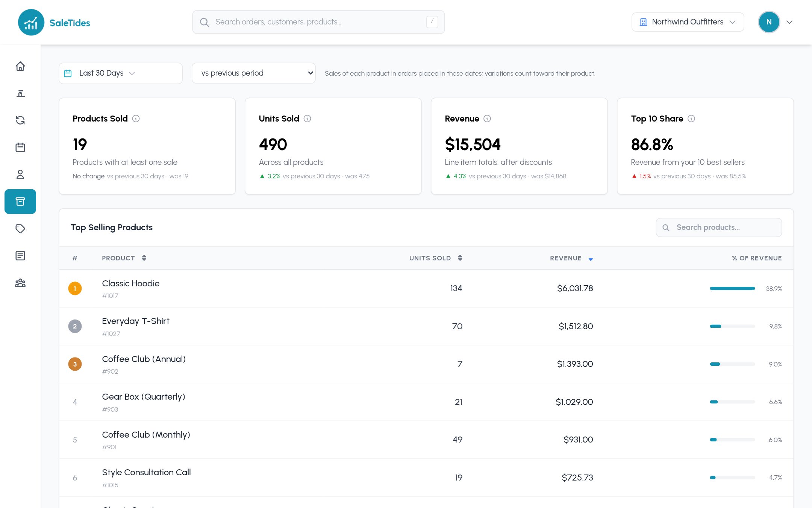Select the active Products box sidebar icon
The height and width of the screenshot is (508, 812).
20,202
